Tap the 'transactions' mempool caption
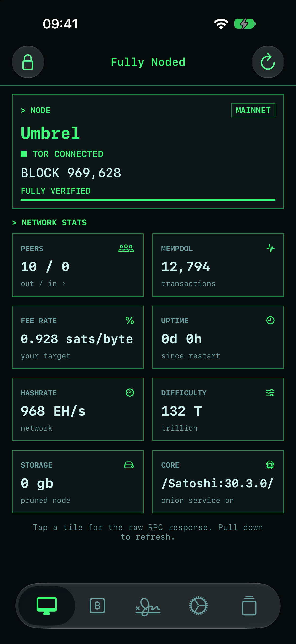The image size is (296, 644). coord(188,284)
